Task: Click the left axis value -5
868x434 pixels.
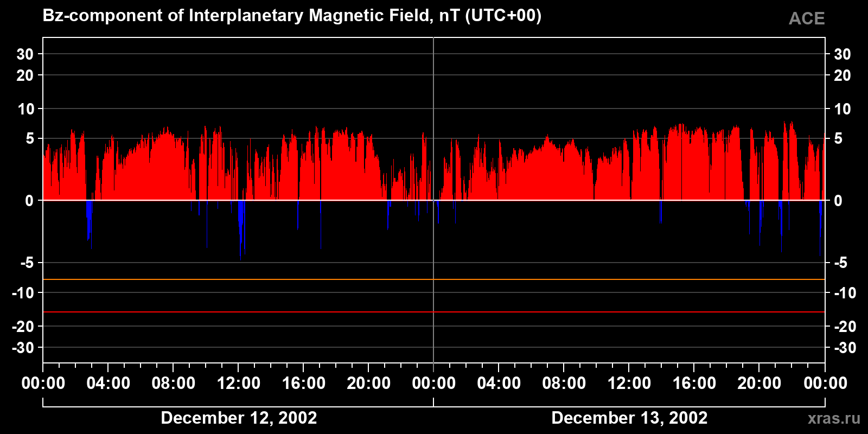Action: pos(27,263)
